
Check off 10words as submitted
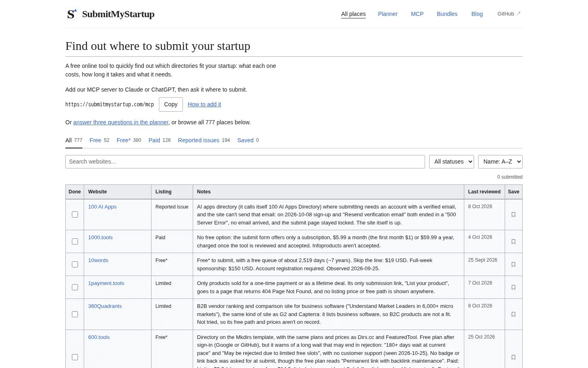(x=75, y=265)
